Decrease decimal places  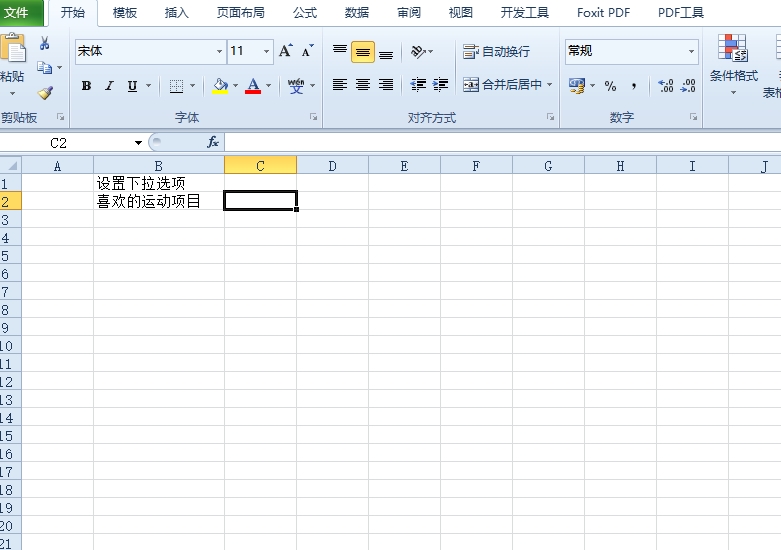688,86
